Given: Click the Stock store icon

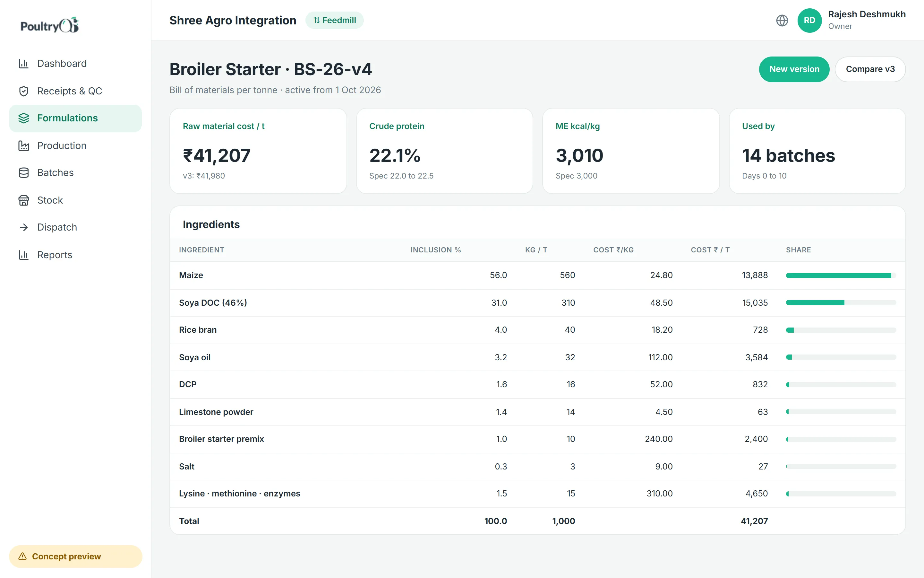Looking at the screenshot, I should 24,200.
